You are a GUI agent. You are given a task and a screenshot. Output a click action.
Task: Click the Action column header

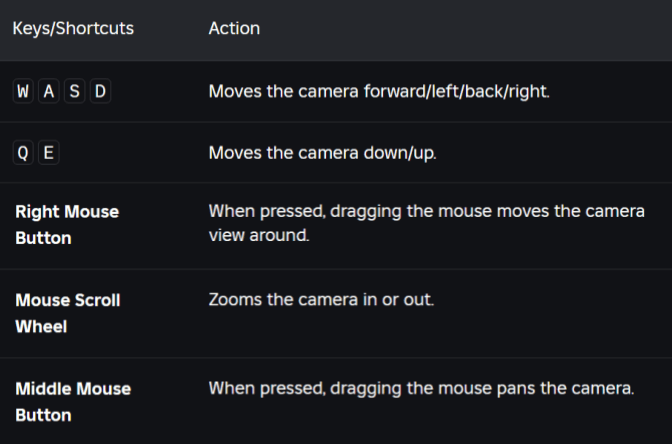coord(234,28)
